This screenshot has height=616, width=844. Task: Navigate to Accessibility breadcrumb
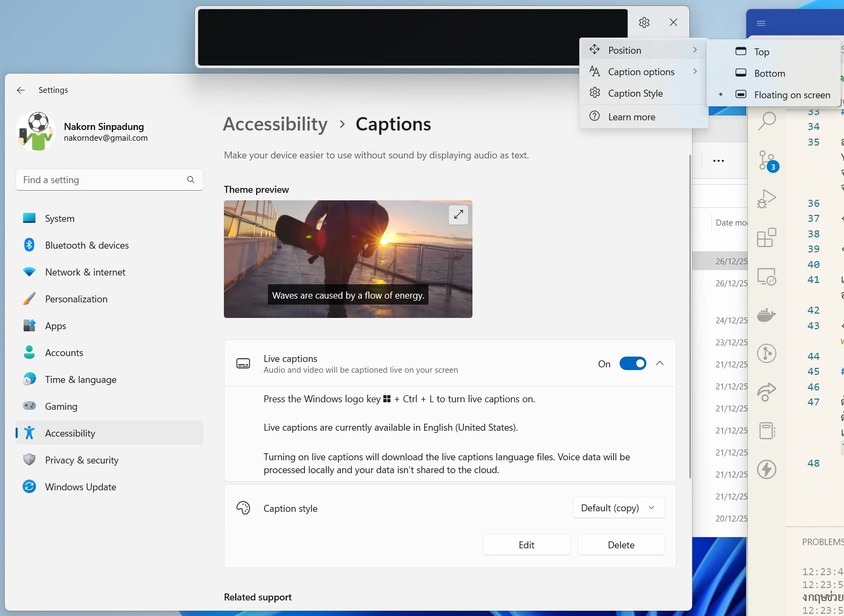click(275, 124)
